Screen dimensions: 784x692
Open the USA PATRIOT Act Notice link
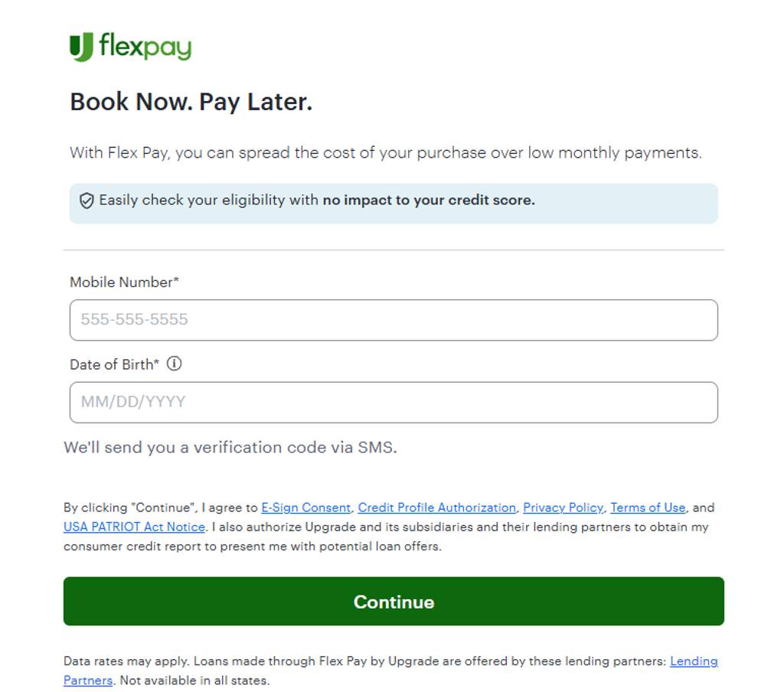click(134, 527)
